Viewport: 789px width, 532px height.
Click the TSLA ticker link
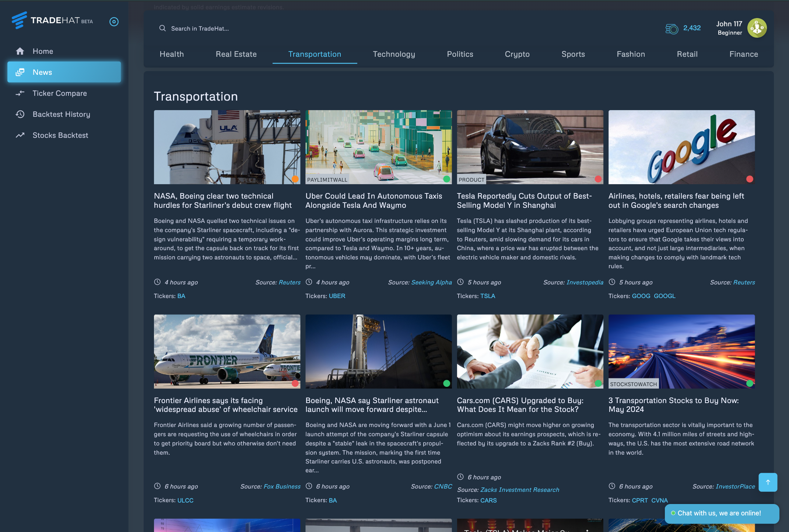[x=487, y=296]
